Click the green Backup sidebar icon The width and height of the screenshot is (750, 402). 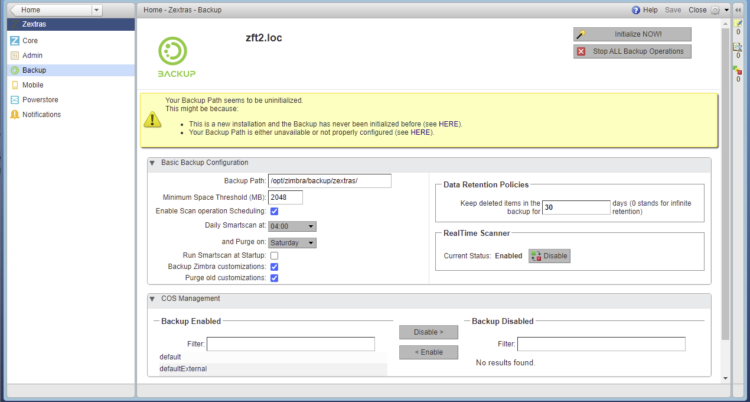point(15,70)
